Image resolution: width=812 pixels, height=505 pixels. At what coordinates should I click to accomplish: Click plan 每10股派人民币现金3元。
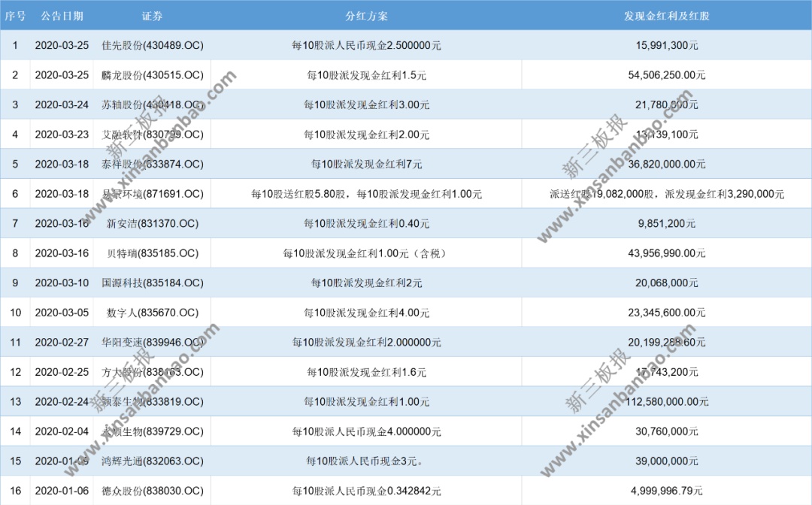point(365,461)
